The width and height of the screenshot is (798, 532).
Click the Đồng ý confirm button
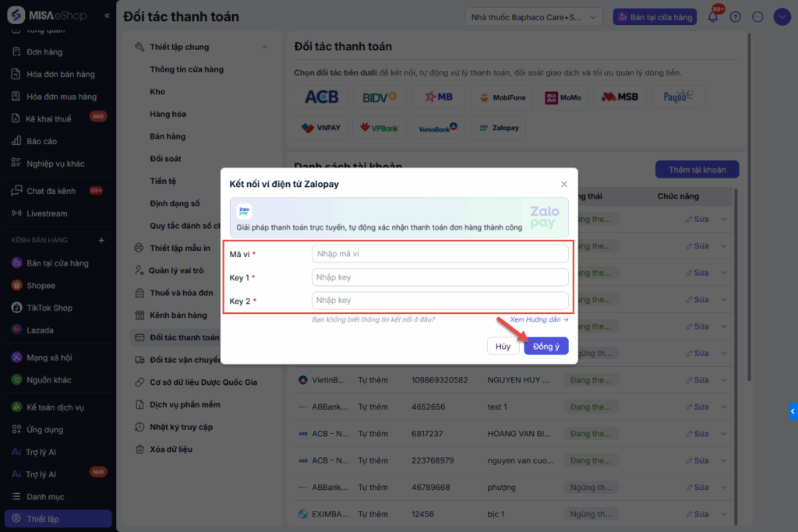pyautogui.click(x=546, y=346)
